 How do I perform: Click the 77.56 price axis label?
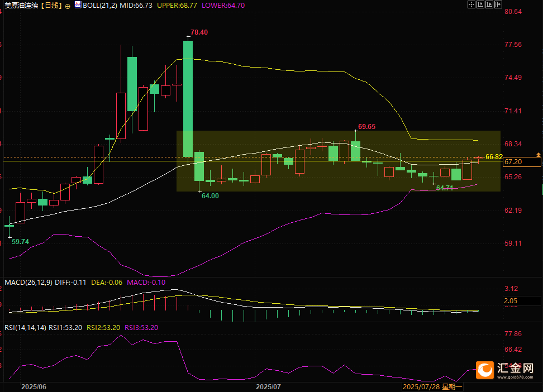(x=513, y=45)
